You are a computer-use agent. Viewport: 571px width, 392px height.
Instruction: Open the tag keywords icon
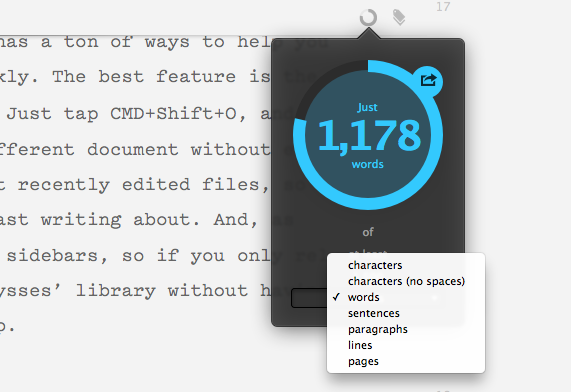[x=399, y=17]
